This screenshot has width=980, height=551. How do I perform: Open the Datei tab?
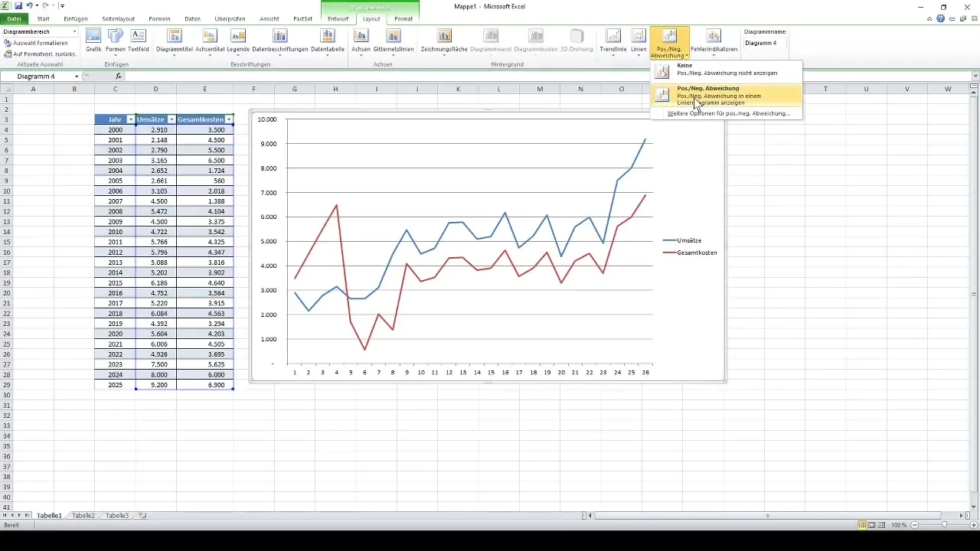(14, 18)
